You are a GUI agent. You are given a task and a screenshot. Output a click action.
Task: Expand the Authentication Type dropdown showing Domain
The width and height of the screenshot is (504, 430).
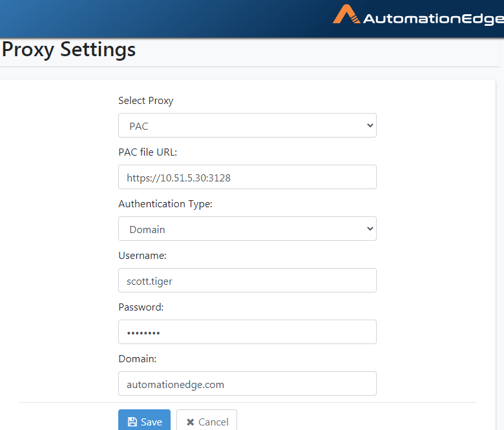click(x=247, y=229)
